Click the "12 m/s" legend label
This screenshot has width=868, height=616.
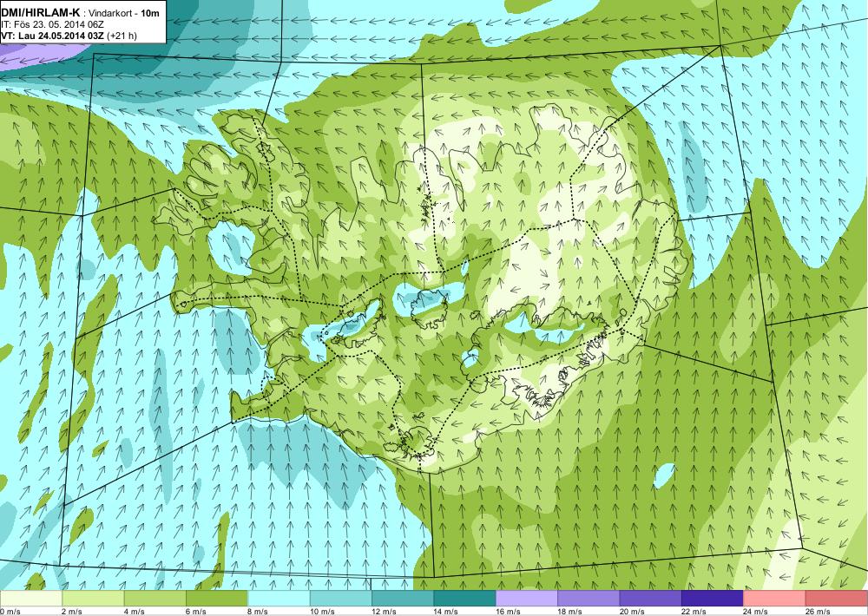(385, 612)
